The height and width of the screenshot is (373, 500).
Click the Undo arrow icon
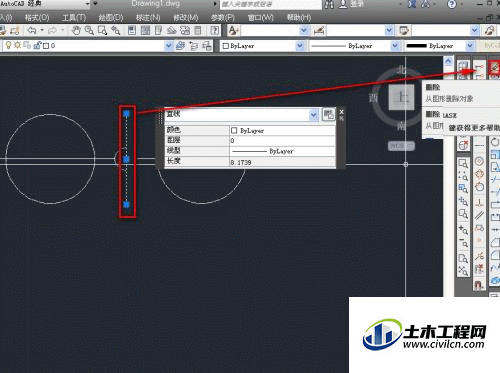(32, 31)
